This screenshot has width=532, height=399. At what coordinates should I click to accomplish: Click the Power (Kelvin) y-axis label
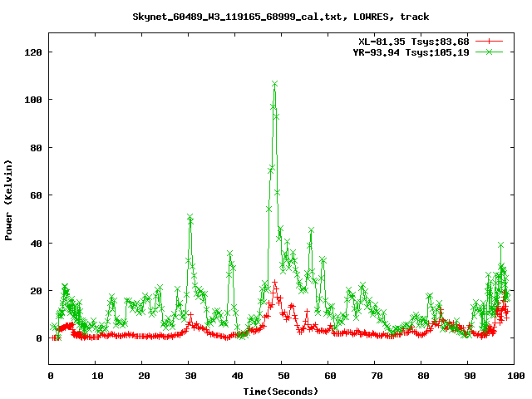coord(8,200)
